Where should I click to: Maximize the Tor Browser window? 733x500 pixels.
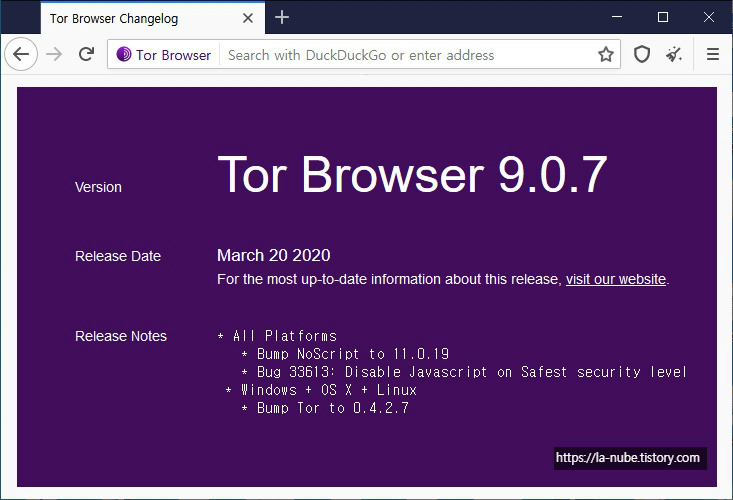(662, 17)
